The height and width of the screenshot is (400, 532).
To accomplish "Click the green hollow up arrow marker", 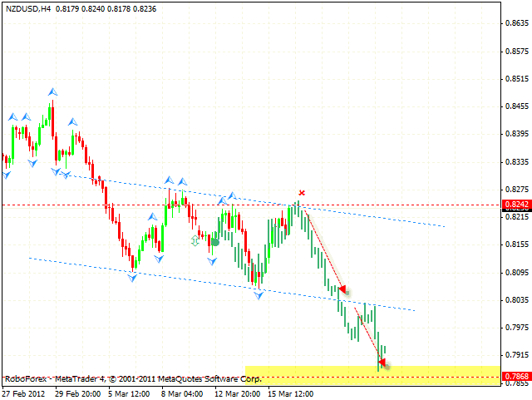I will pos(196,240).
